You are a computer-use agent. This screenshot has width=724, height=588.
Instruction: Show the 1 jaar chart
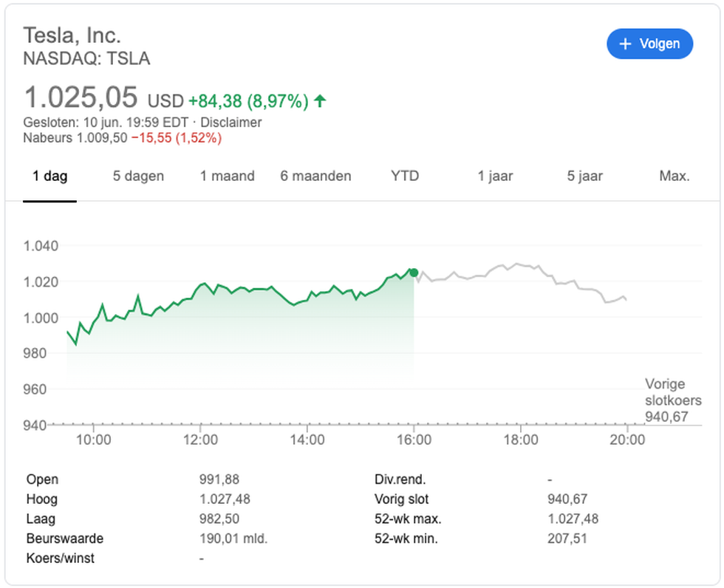coord(495,176)
